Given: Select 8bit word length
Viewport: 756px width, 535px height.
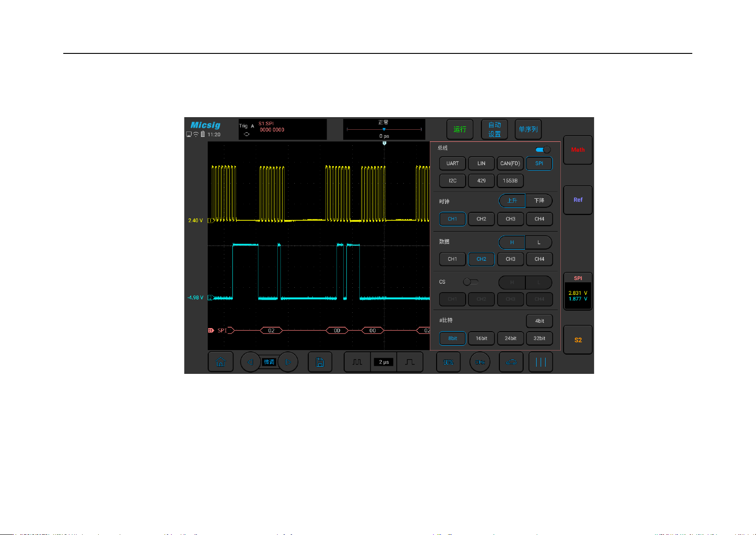Looking at the screenshot, I should click(x=452, y=338).
